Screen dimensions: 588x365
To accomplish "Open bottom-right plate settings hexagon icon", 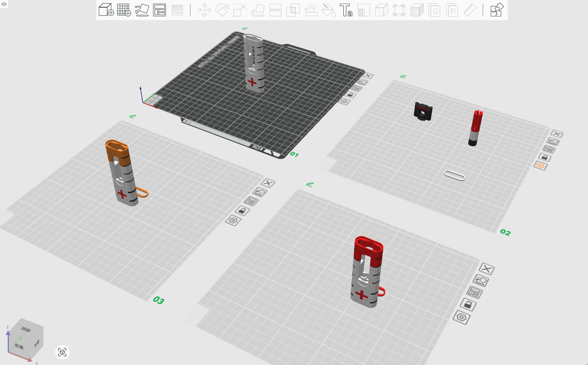I will [461, 318].
